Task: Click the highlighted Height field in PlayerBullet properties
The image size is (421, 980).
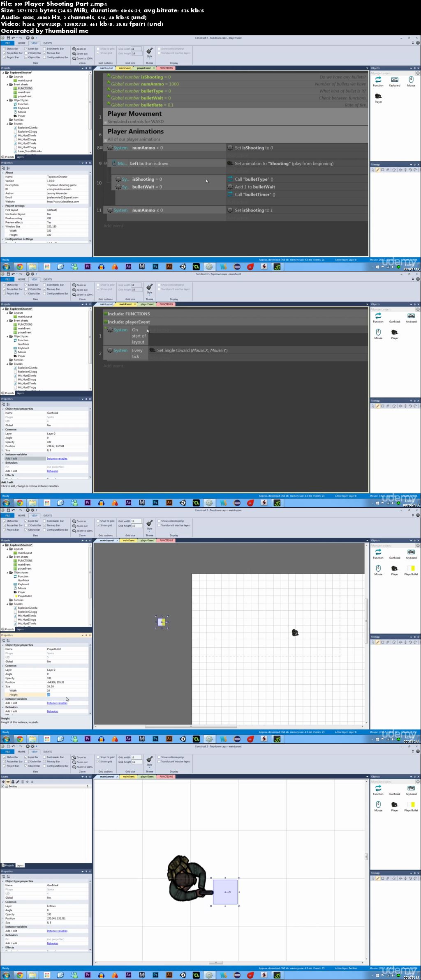Action: (49, 695)
